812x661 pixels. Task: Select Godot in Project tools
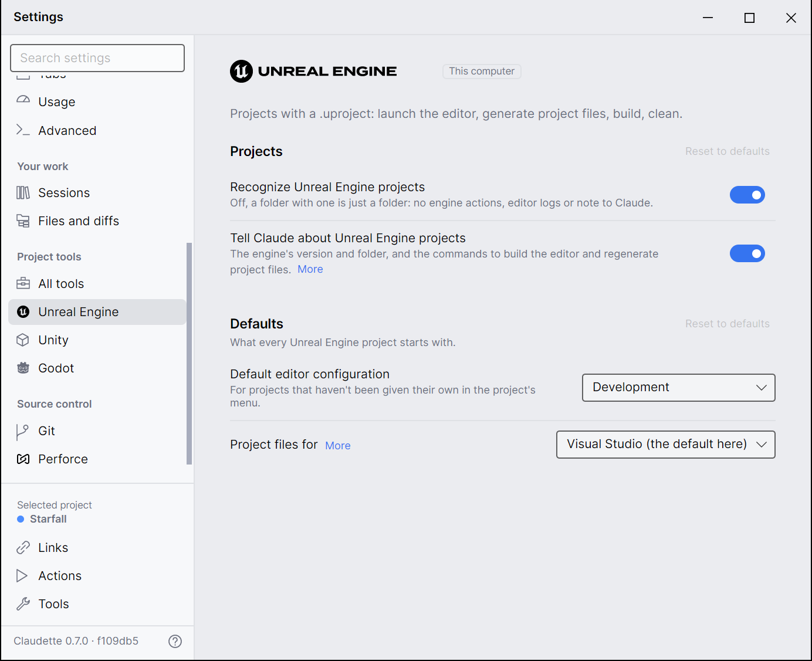tap(97, 368)
